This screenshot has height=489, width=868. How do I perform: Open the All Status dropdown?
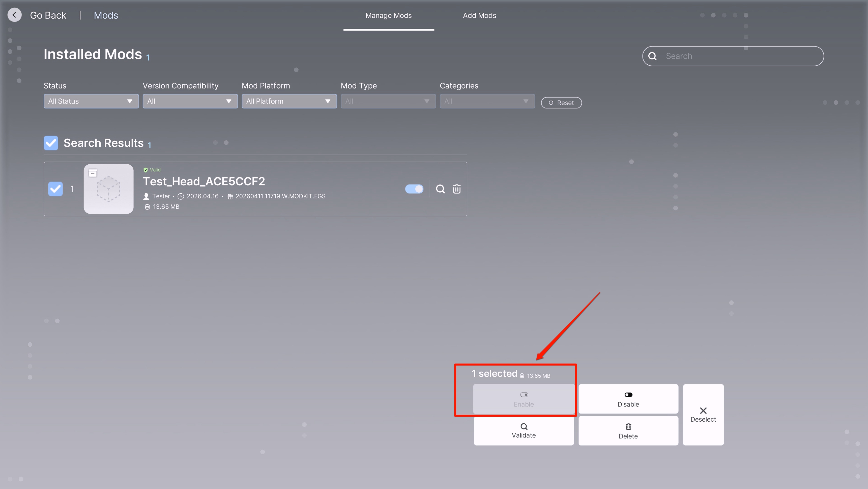(x=91, y=101)
